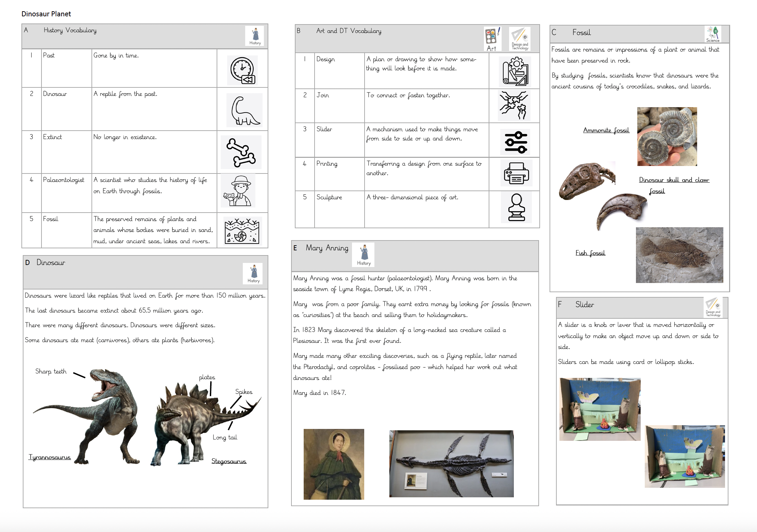Click the bust sculpture icon

(516, 207)
